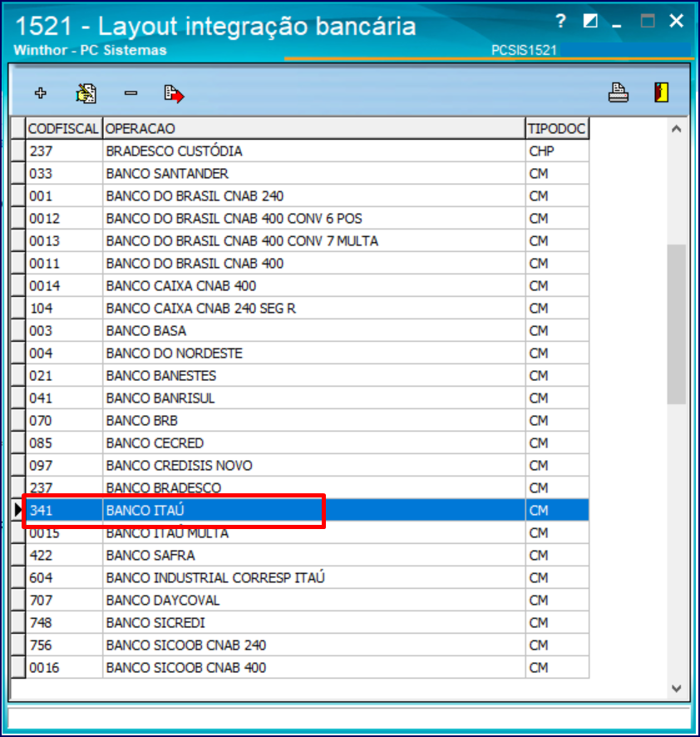Screen dimensions: 700x737
Task: Click the plus icon to add layout
Action: point(41,93)
